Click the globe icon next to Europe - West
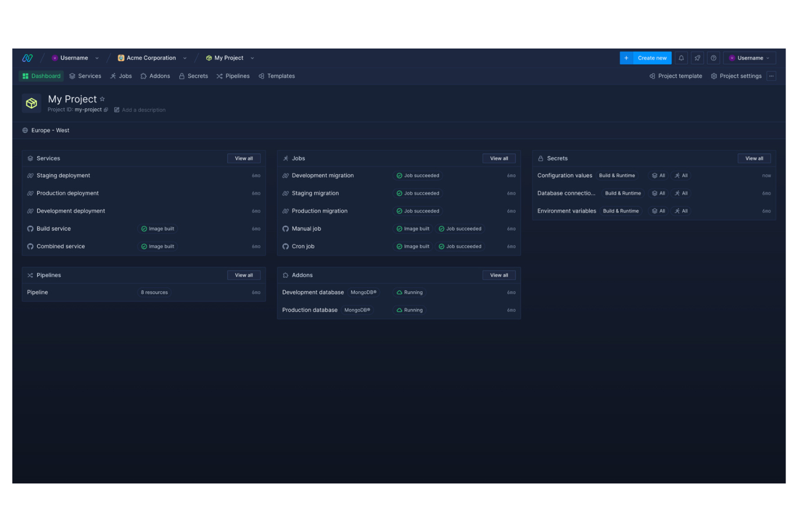This screenshot has height=532, width=798. (x=25, y=130)
